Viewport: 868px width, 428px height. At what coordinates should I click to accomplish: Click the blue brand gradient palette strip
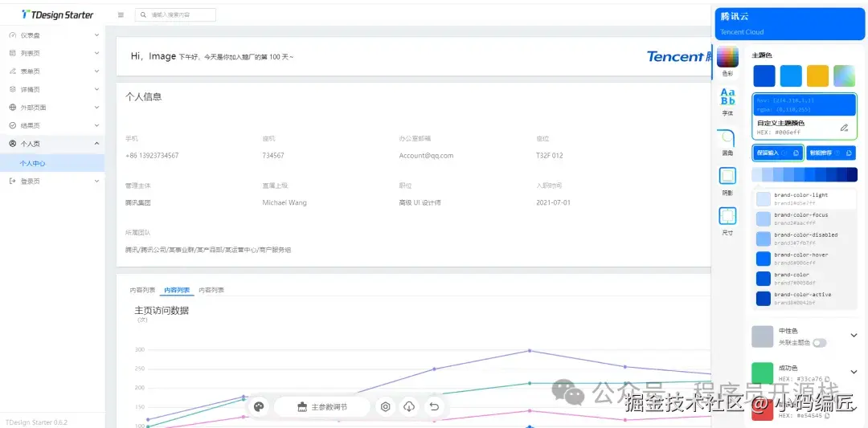pos(805,175)
